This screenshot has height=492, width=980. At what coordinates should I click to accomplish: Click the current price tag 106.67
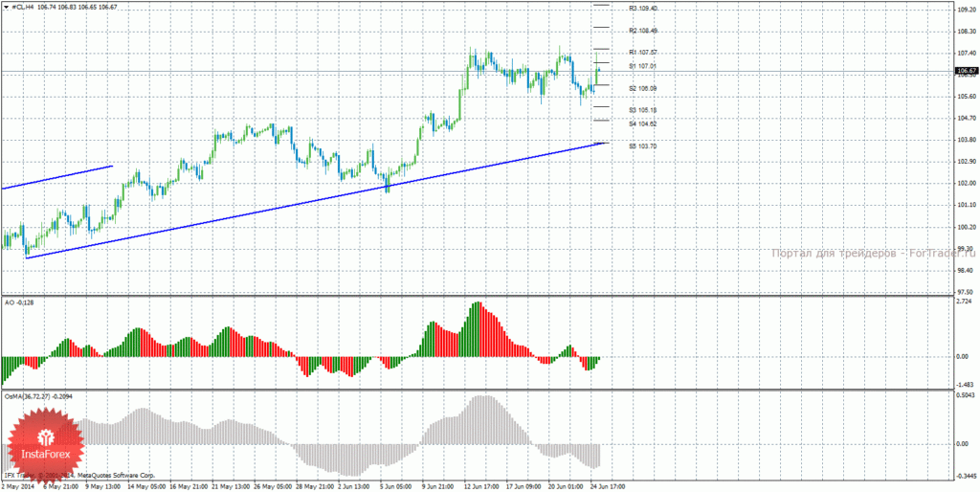click(x=966, y=71)
